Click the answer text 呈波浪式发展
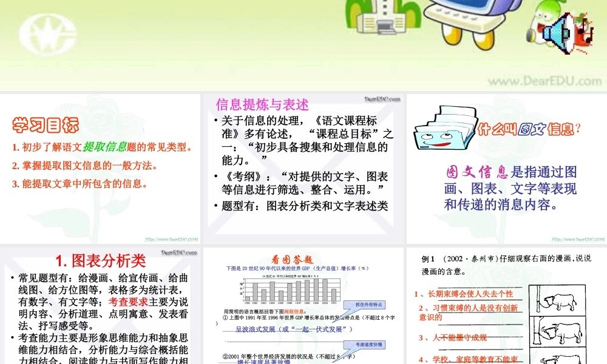This screenshot has height=364, width=607. [294, 329]
